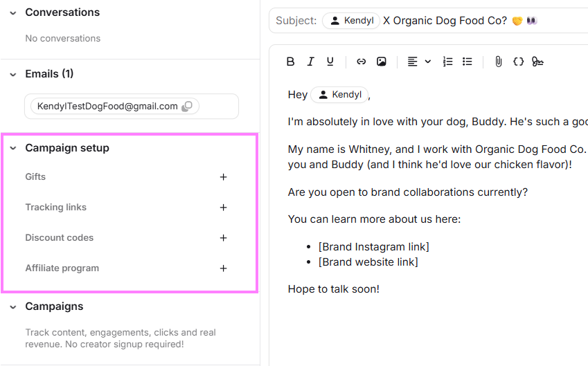Add a discount code with plus icon
The image size is (588, 366).
(x=223, y=238)
